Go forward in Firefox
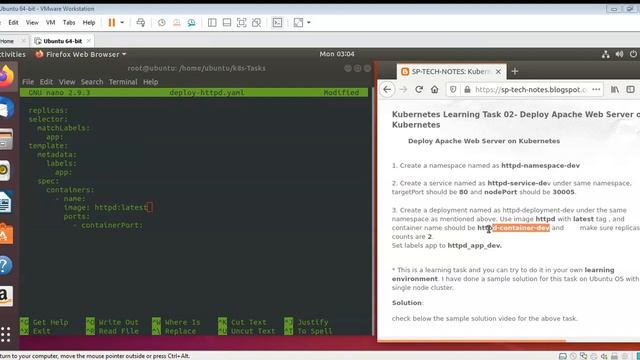The height and width of the screenshot is (360, 640). click(403, 89)
